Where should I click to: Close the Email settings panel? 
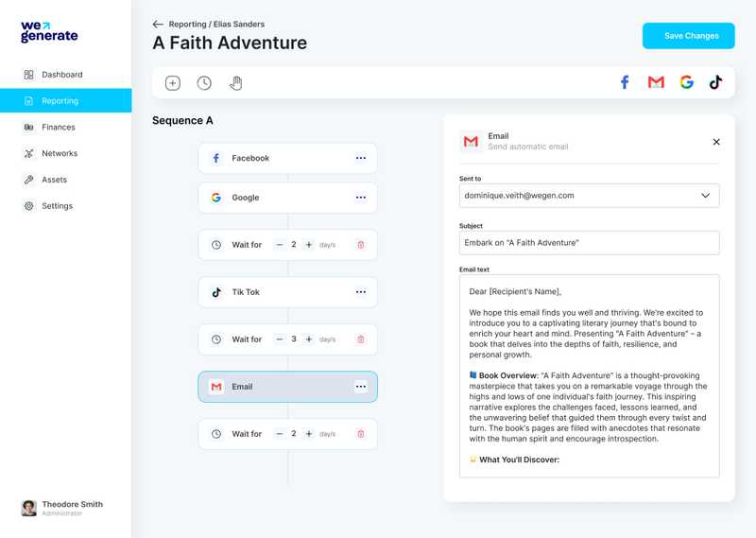click(x=716, y=142)
